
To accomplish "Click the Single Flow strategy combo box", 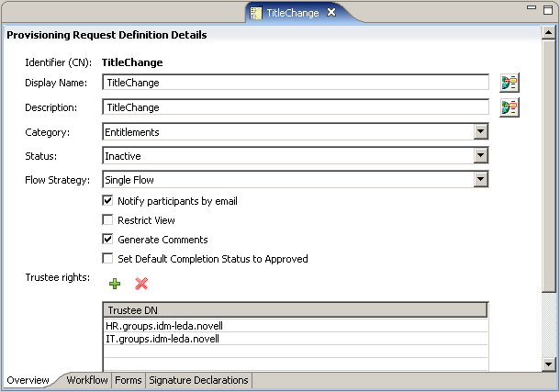I will (x=295, y=180).
